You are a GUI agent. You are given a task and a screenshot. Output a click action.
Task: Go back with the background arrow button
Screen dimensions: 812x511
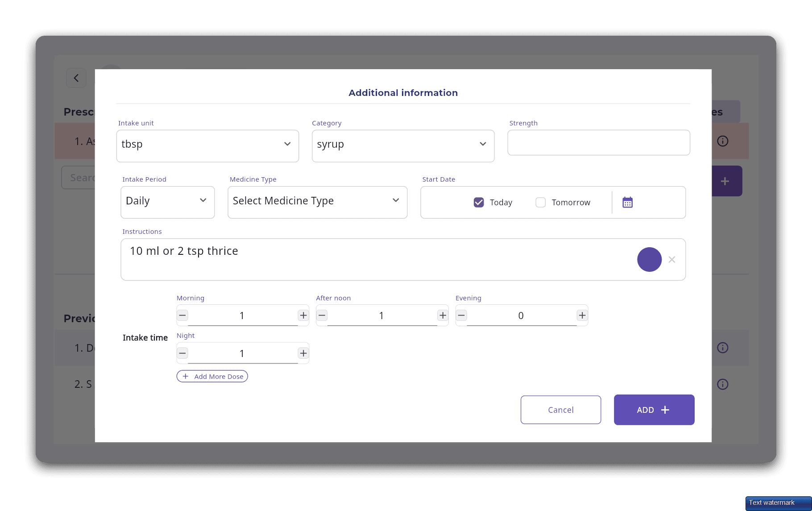76,78
